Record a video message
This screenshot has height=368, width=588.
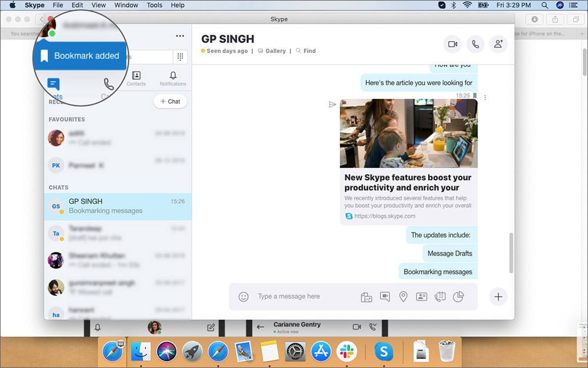pos(385,297)
